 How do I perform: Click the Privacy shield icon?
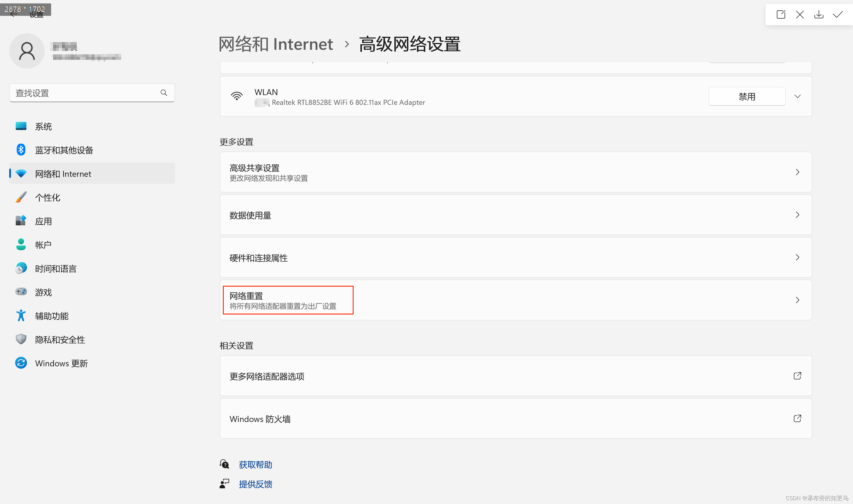pos(21,339)
